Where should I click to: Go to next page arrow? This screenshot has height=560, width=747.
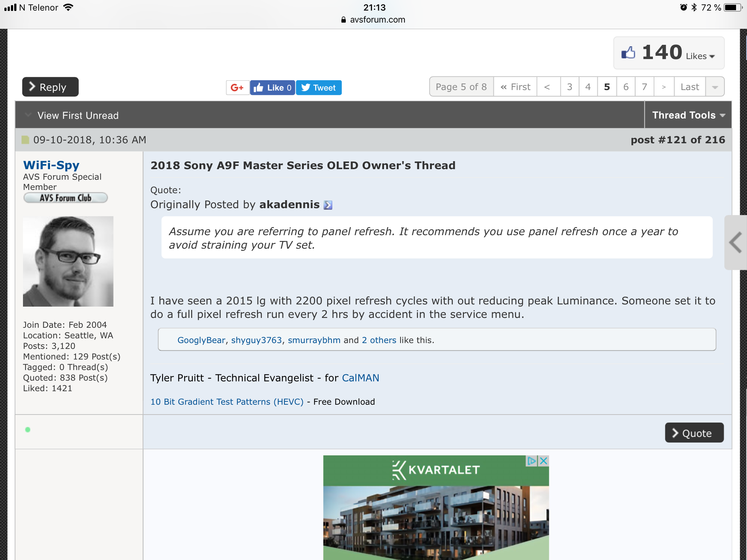pos(664,87)
